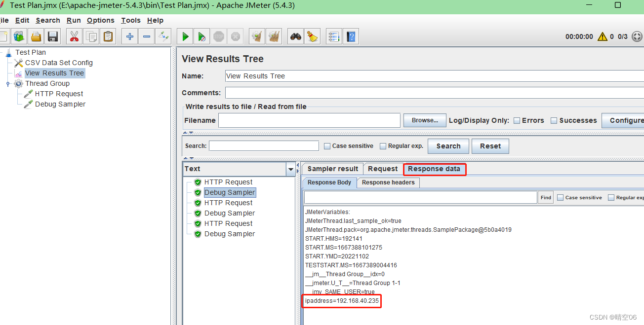Click the Stop sign icon

tap(219, 36)
